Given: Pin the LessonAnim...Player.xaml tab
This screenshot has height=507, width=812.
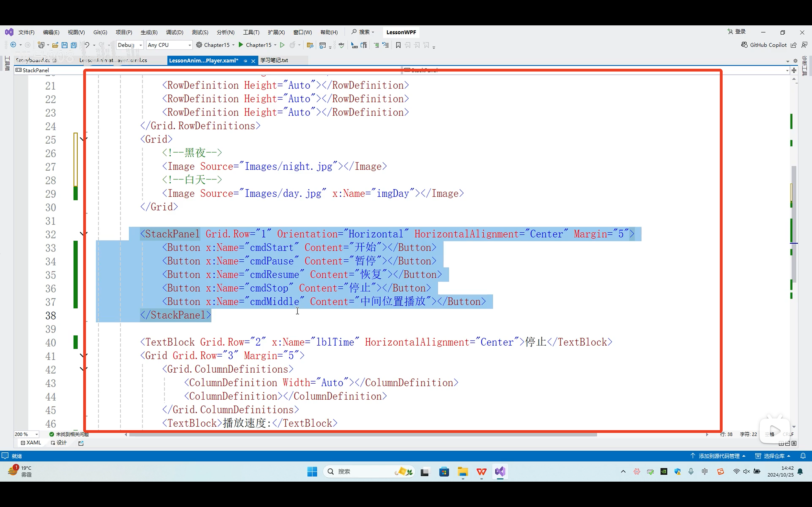Looking at the screenshot, I should click(x=245, y=61).
